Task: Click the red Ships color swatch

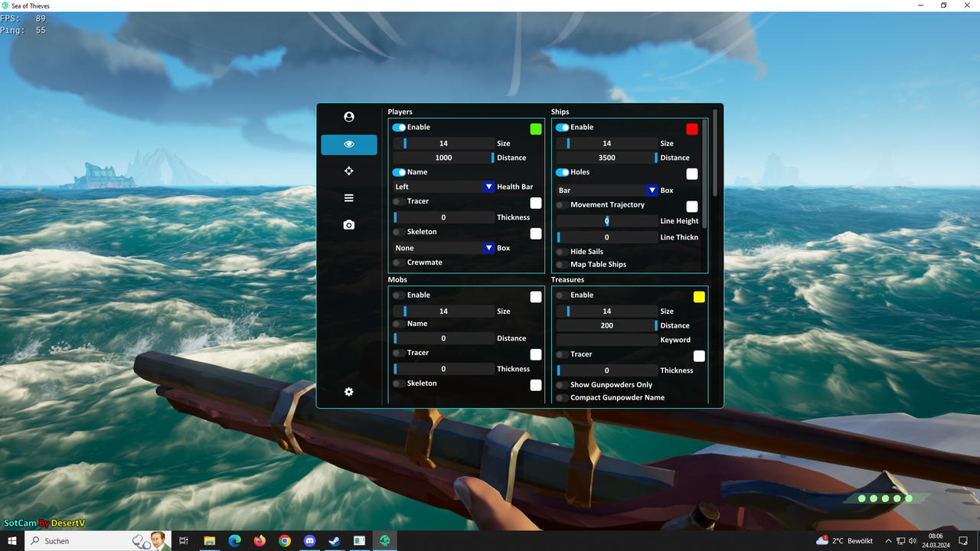Action: (692, 129)
